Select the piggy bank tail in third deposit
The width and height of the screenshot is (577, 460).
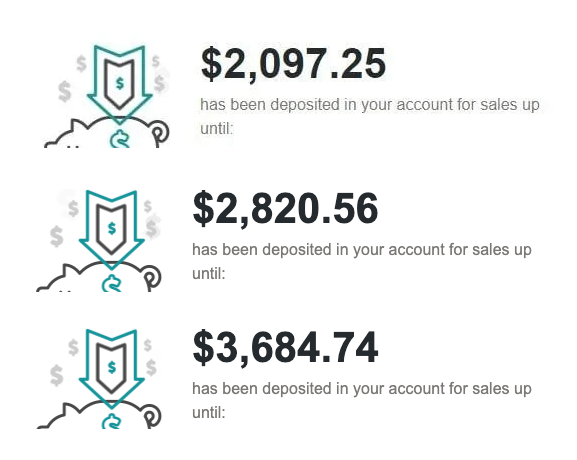point(152,416)
